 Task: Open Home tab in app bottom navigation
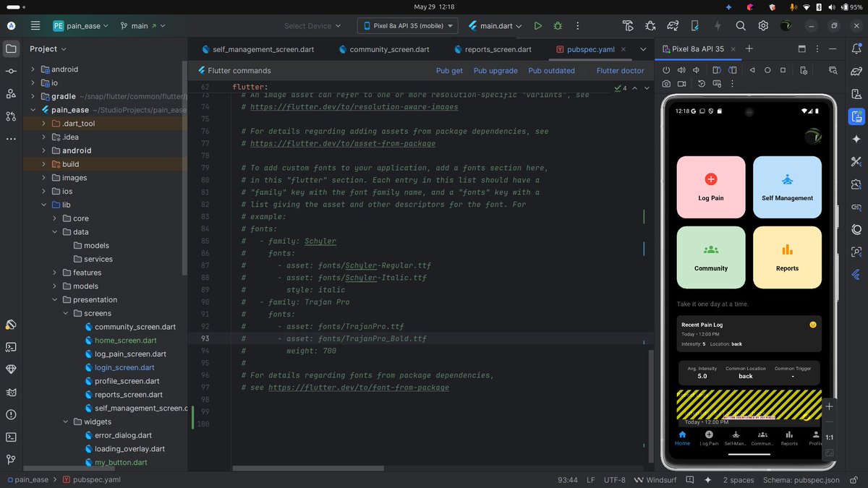pos(682,438)
